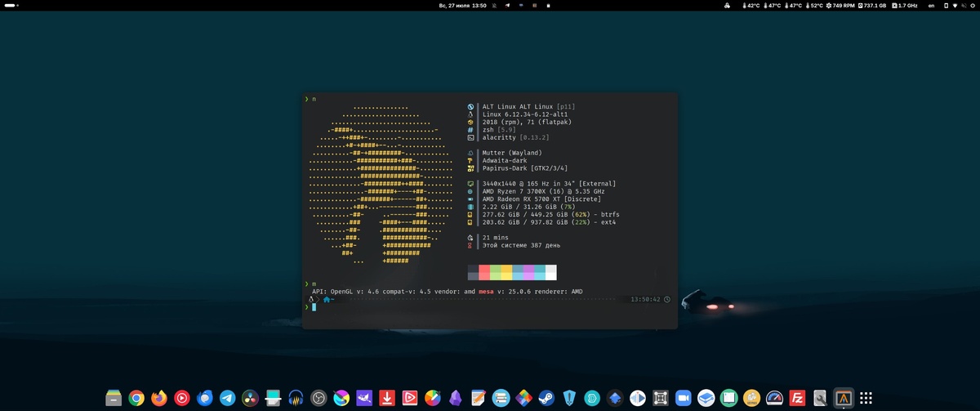Launch Steam from the dock
This screenshot has width=980, height=411.
pyautogui.click(x=546, y=398)
